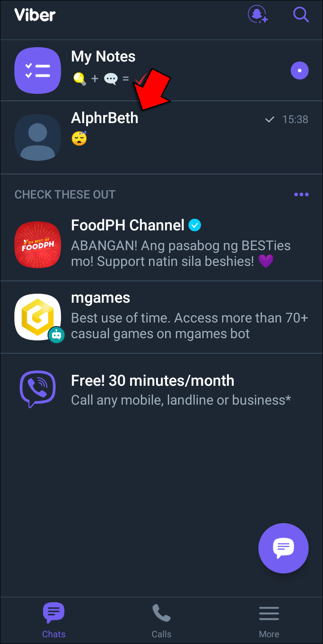323x644 pixels.
Task: Open the mgames bot description
Action: coord(189,326)
